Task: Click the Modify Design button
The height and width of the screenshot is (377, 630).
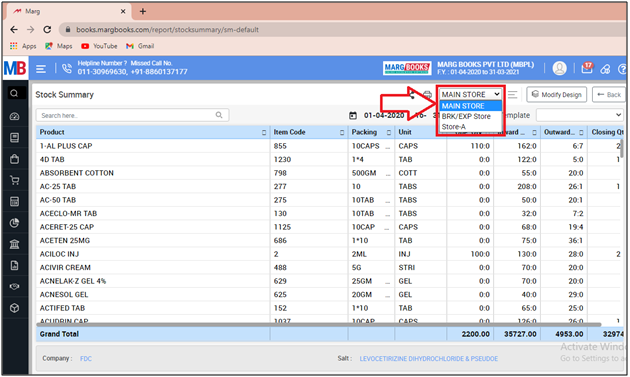Action: tap(556, 95)
